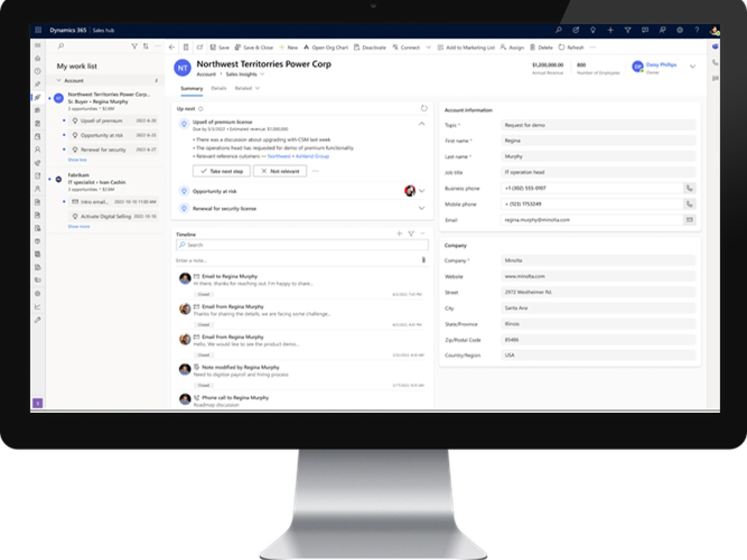
Task: Delete the account record
Action: pyautogui.click(x=541, y=47)
